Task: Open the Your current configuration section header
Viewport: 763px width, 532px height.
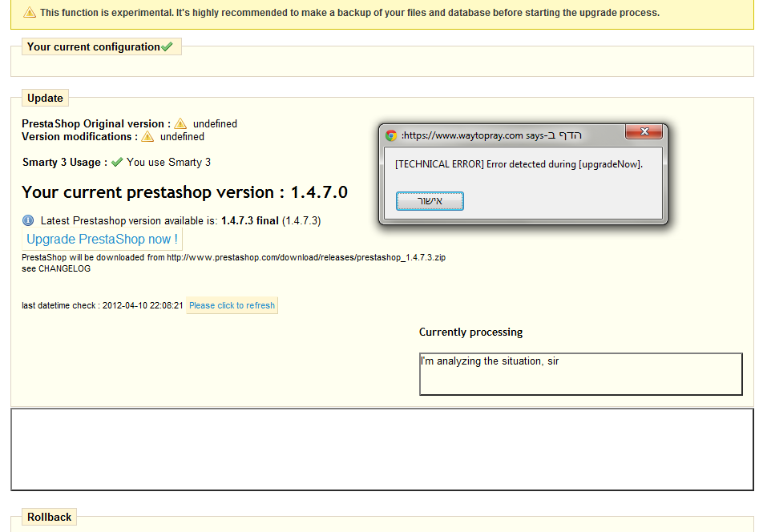Action: coord(102,46)
